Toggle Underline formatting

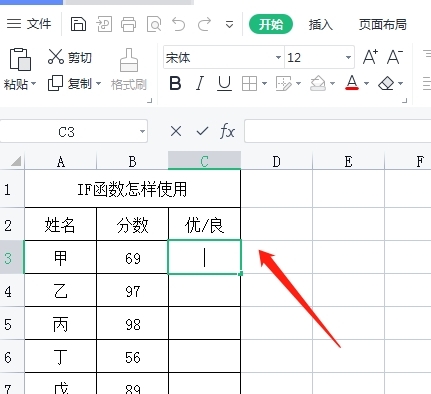tap(224, 83)
